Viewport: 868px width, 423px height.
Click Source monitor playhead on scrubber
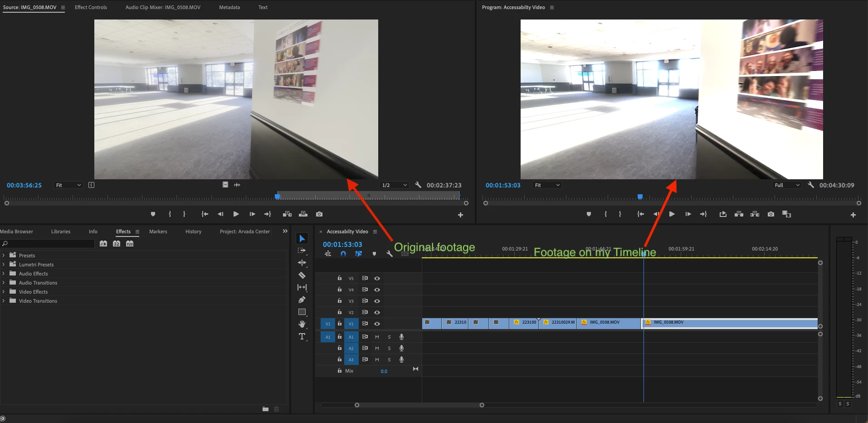click(277, 197)
